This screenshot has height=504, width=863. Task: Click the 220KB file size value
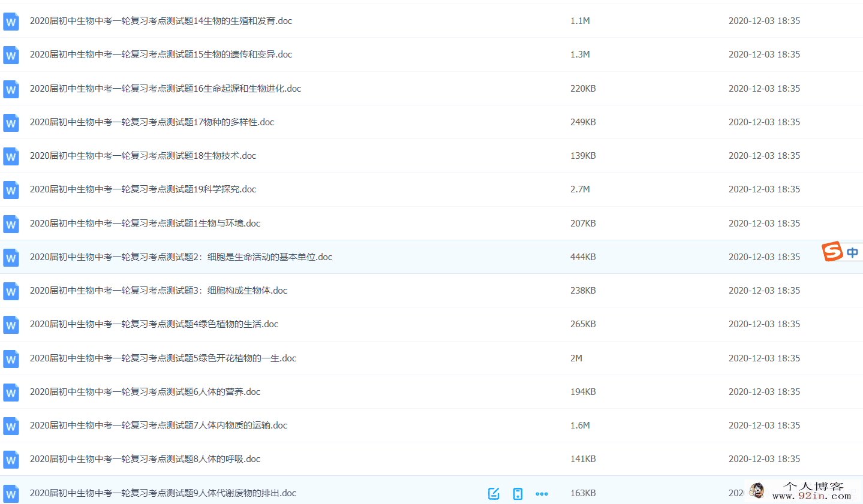click(583, 88)
